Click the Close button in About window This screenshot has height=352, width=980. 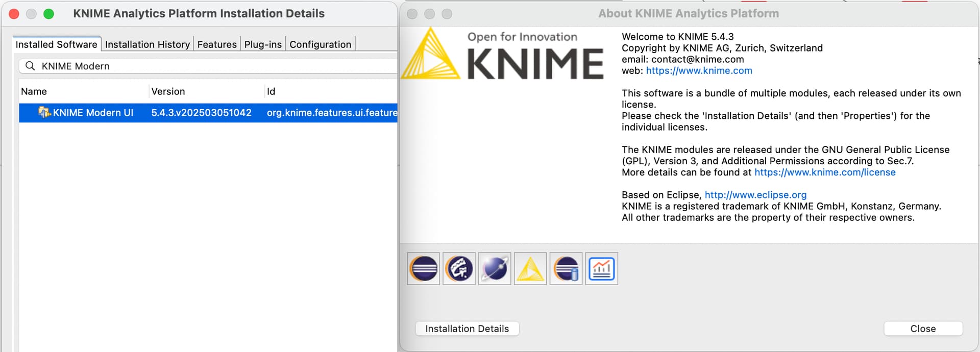(923, 329)
